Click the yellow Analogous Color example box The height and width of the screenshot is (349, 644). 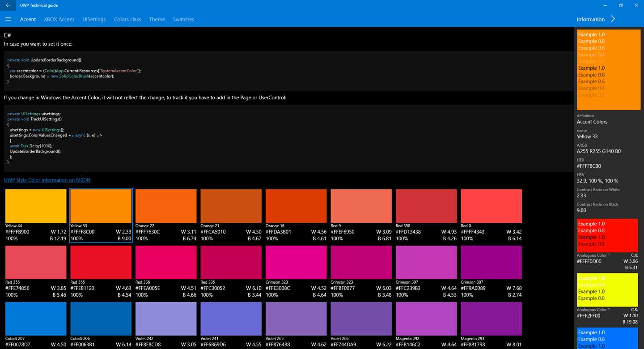(x=607, y=290)
